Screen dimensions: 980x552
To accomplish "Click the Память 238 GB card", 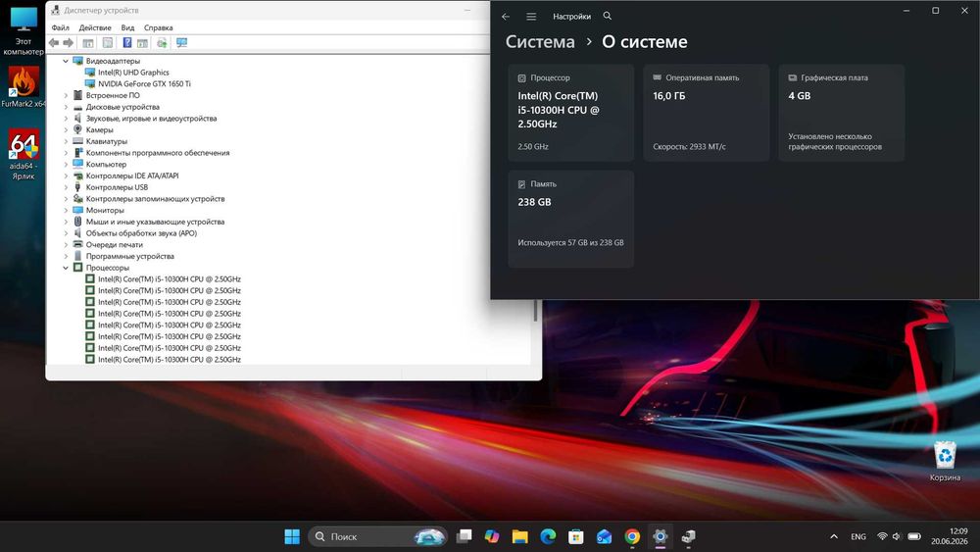I will click(570, 219).
